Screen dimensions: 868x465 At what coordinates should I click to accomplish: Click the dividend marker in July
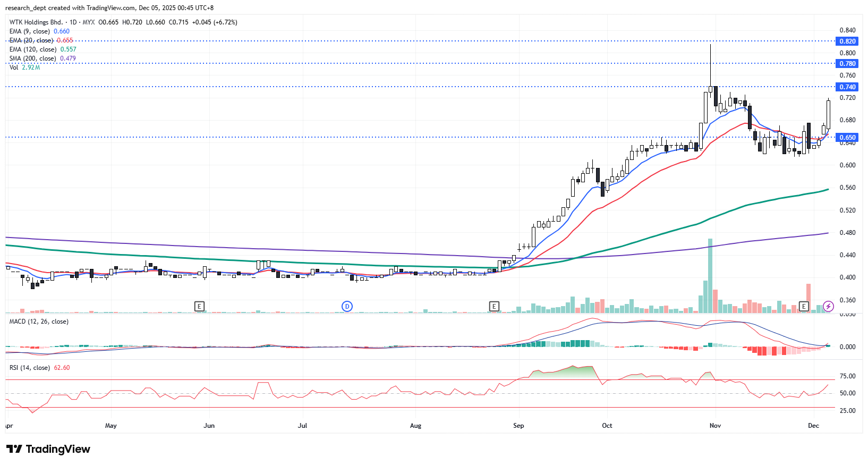tap(347, 306)
